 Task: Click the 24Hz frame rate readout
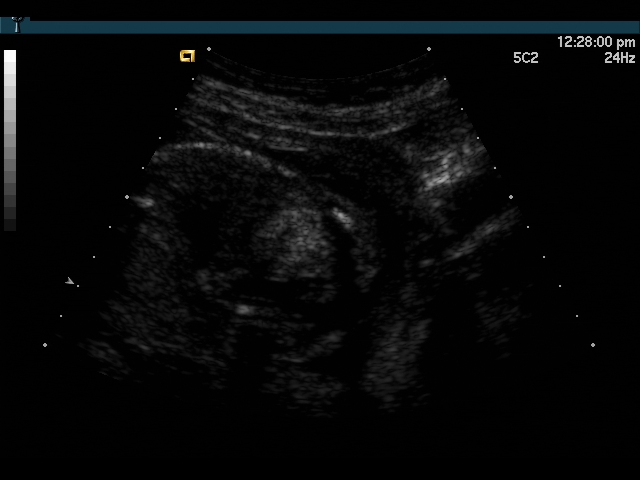[x=620, y=58]
